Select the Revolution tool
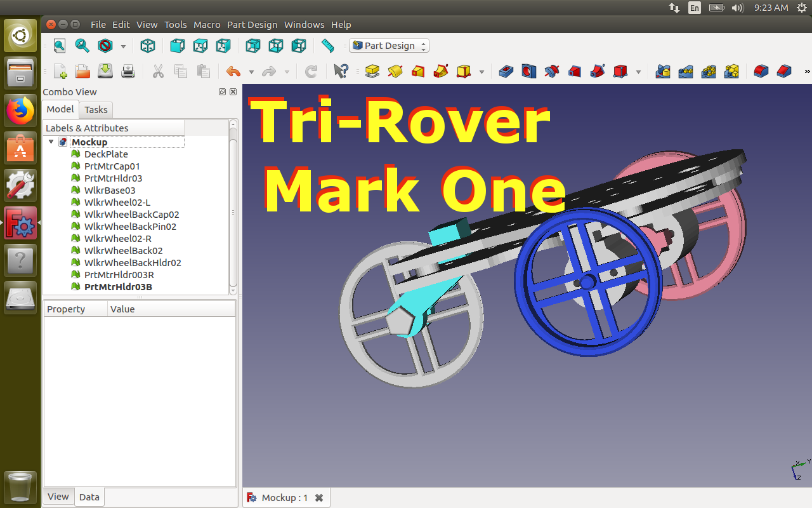The height and width of the screenshot is (508, 812). tap(395, 71)
